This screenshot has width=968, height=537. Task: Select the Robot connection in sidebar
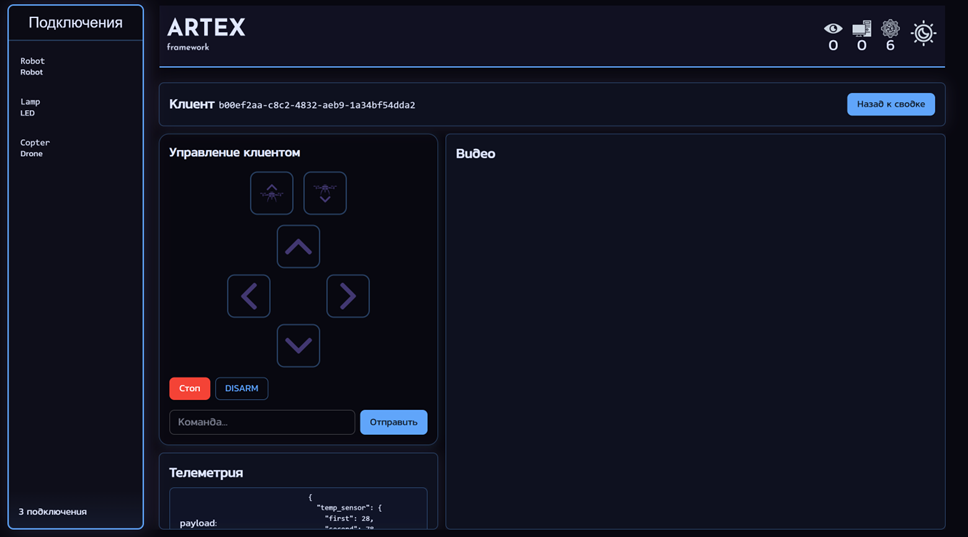click(x=33, y=66)
